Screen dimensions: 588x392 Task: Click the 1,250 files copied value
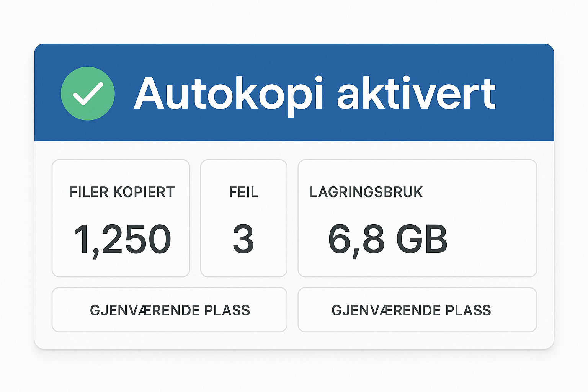pyautogui.click(x=122, y=240)
